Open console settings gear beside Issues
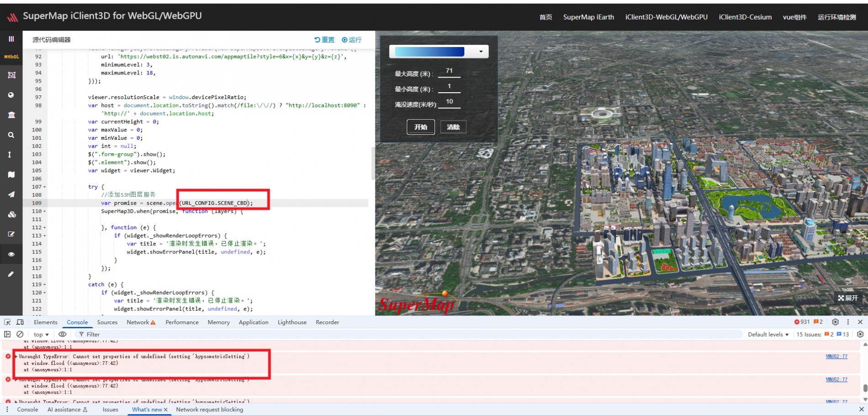 pos(860,334)
